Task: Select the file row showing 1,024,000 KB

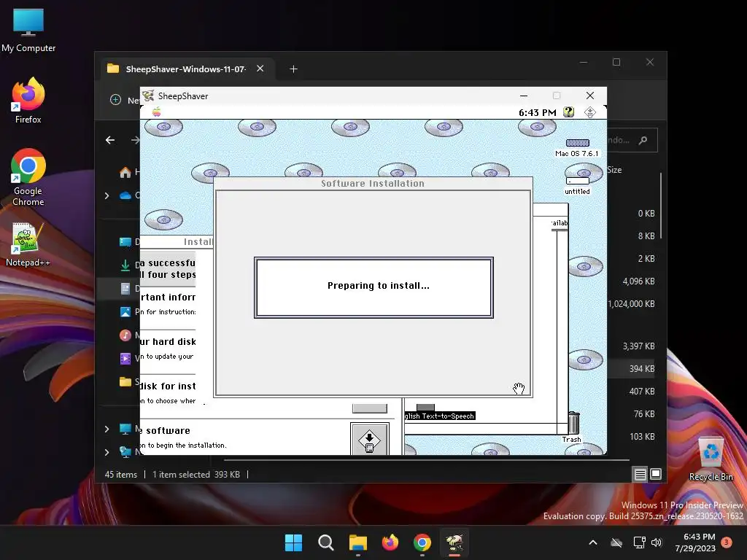Action: [632, 304]
